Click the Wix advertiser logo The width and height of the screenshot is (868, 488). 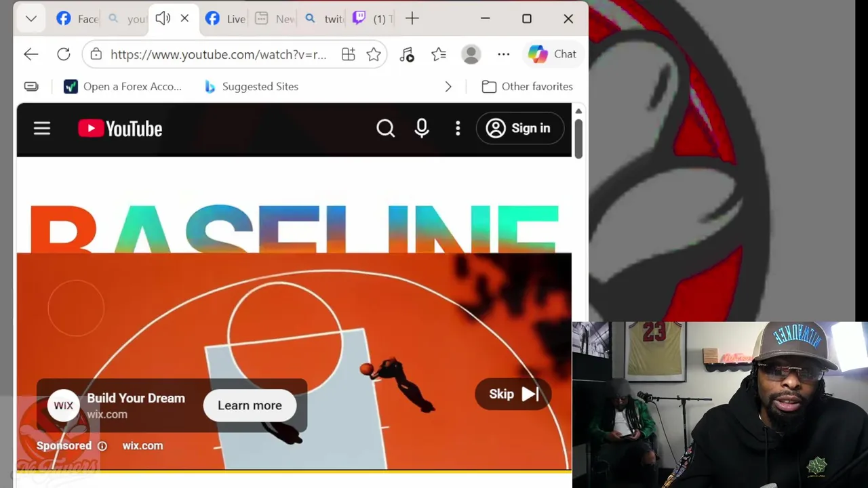(x=64, y=405)
